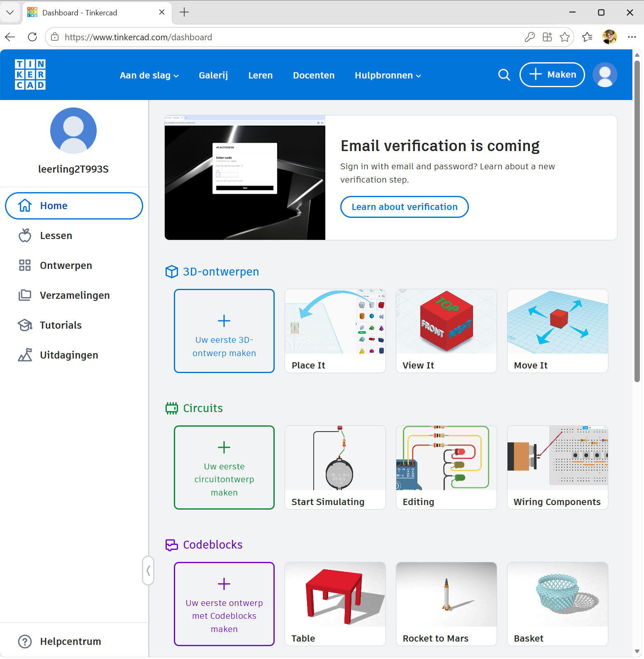Collapse the left sidebar panel
The height and width of the screenshot is (659, 644).
pos(148,571)
